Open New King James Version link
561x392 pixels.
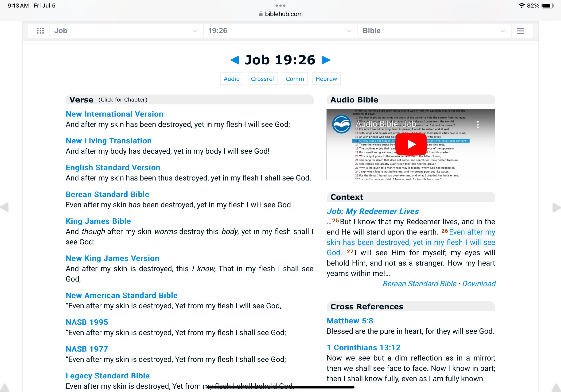coord(112,258)
